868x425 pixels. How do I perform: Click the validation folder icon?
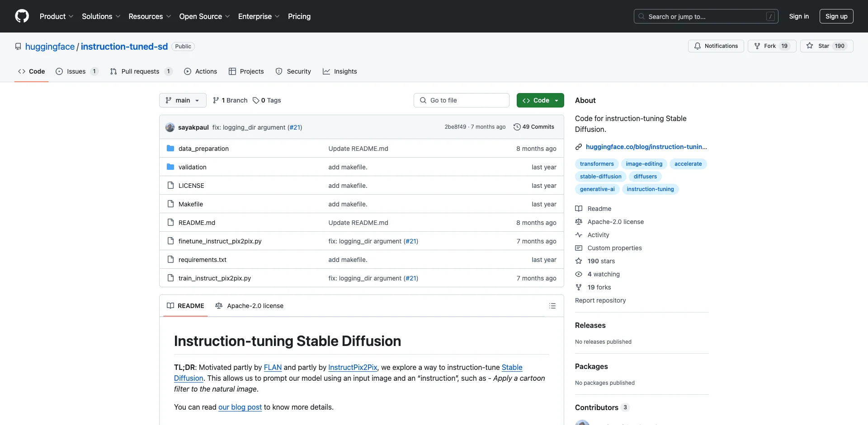coord(170,167)
